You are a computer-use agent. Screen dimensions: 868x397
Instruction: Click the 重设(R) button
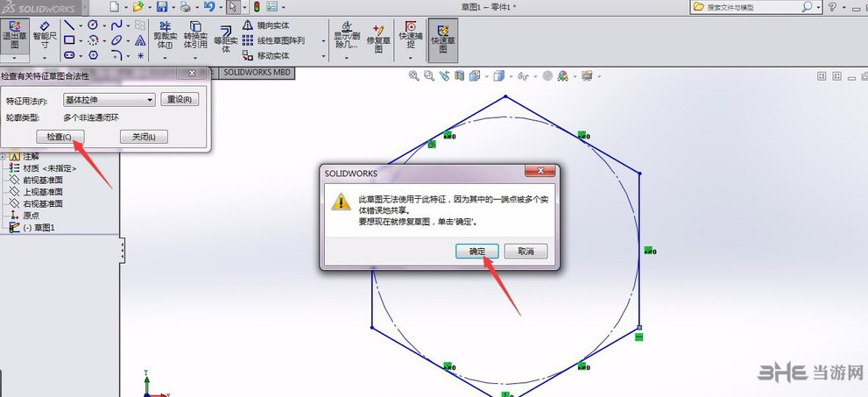pos(180,100)
